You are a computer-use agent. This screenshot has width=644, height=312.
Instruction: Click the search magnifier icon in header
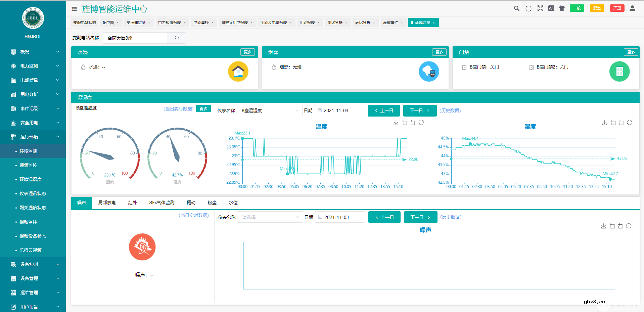pyautogui.click(x=516, y=8)
